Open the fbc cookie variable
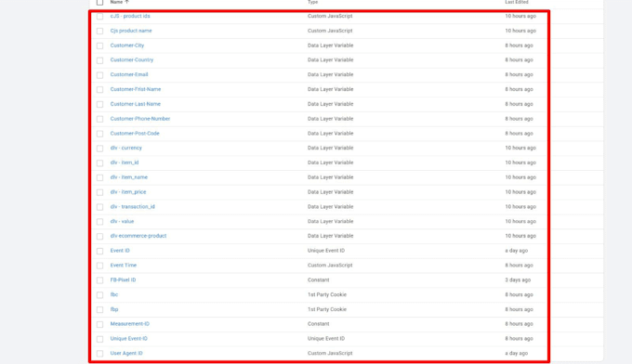Viewport: 632px width, 364px height. tap(114, 294)
